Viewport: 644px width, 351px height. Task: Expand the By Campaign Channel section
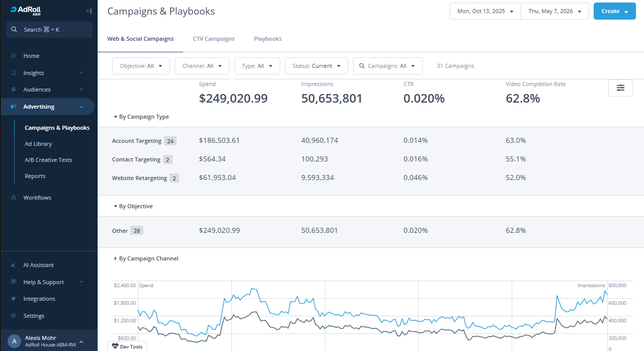[x=146, y=258]
